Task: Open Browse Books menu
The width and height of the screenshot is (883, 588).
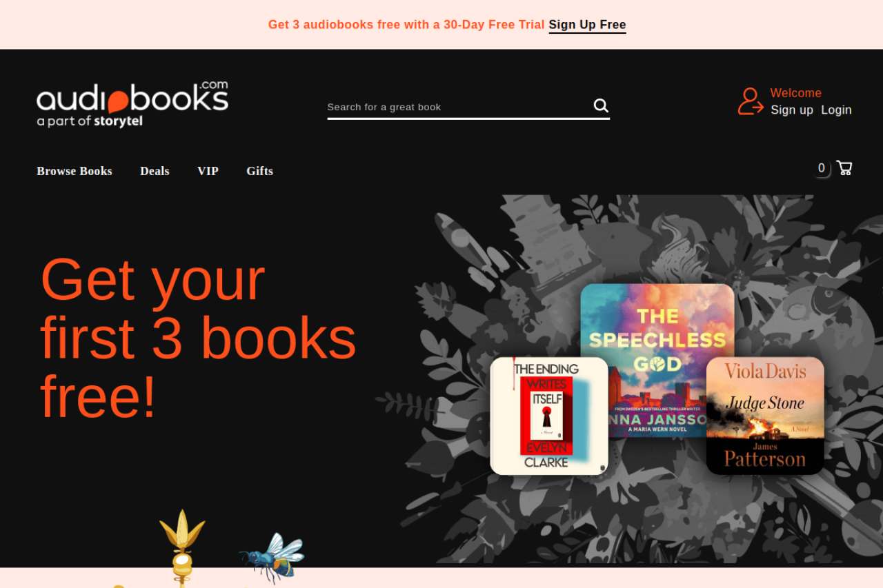Action: coord(75,171)
